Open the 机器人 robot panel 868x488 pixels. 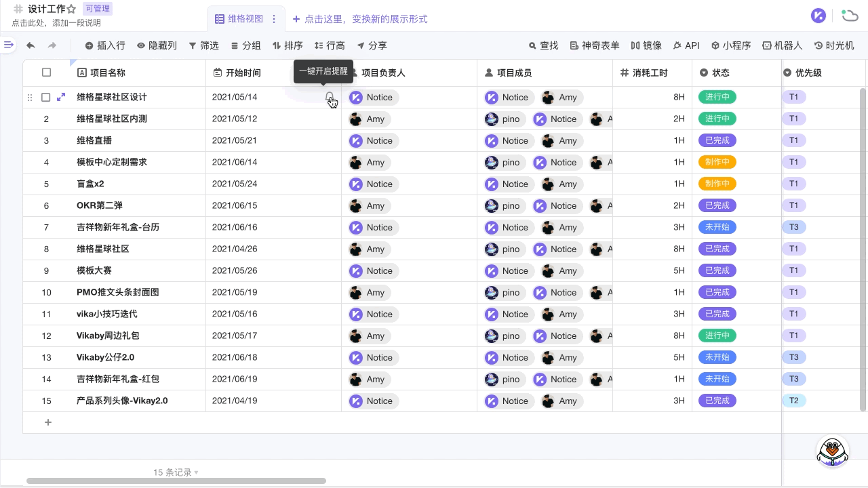(x=782, y=45)
